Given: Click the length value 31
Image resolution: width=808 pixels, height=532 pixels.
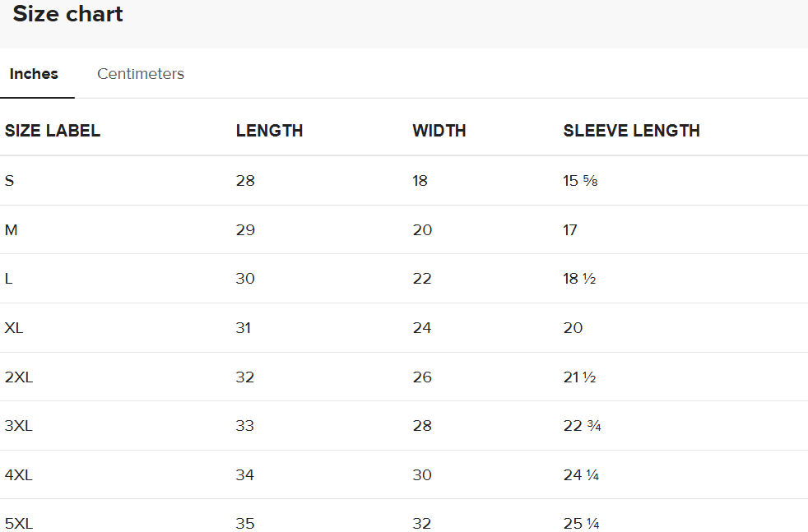Looking at the screenshot, I should click(x=244, y=328).
